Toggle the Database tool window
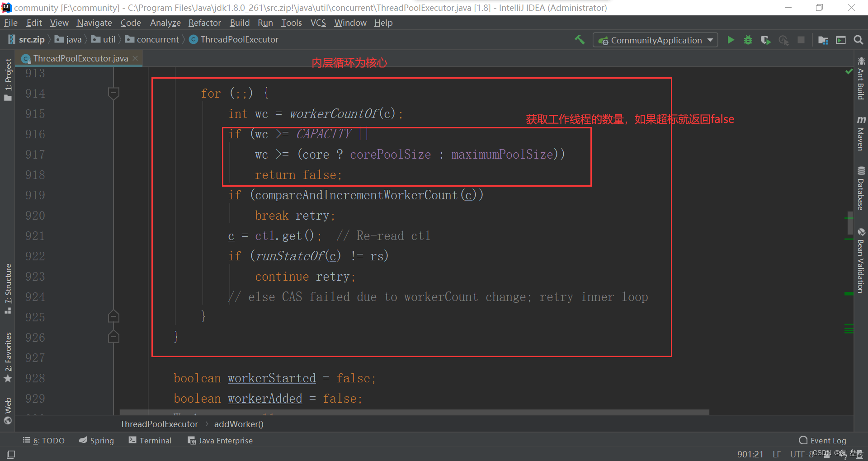The image size is (868, 461). coord(861,188)
